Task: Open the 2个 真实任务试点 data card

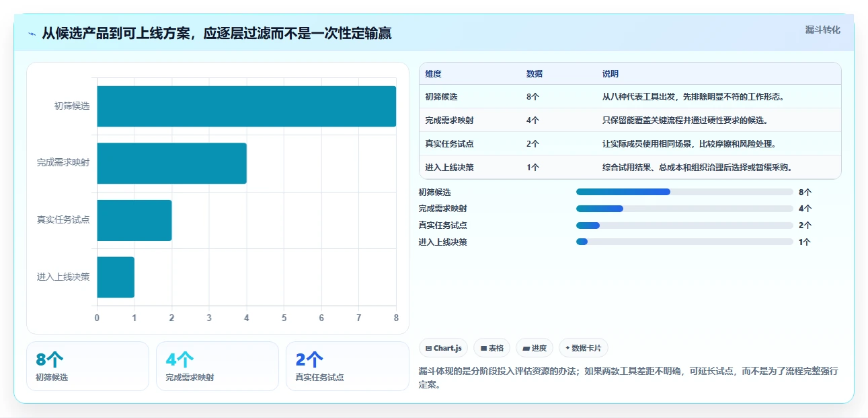Action: 347,366
